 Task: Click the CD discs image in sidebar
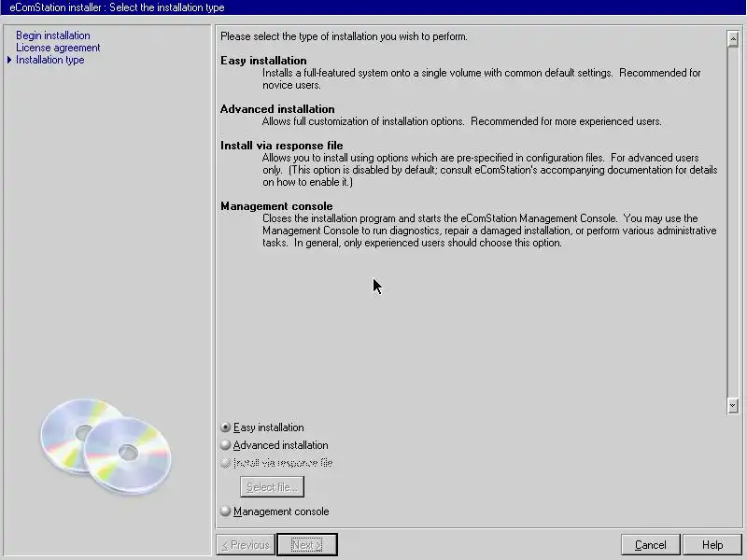pyautogui.click(x=106, y=446)
